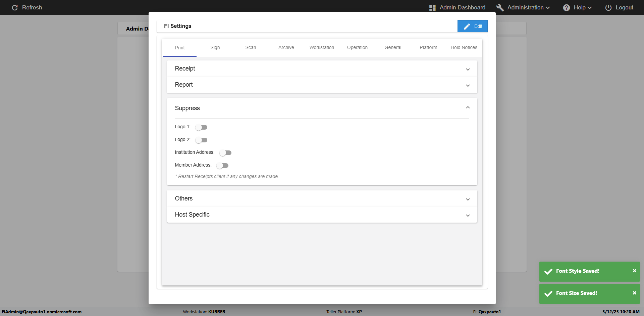This screenshot has height=316, width=644.
Task: Click the Receipt section title
Action: tap(185, 69)
